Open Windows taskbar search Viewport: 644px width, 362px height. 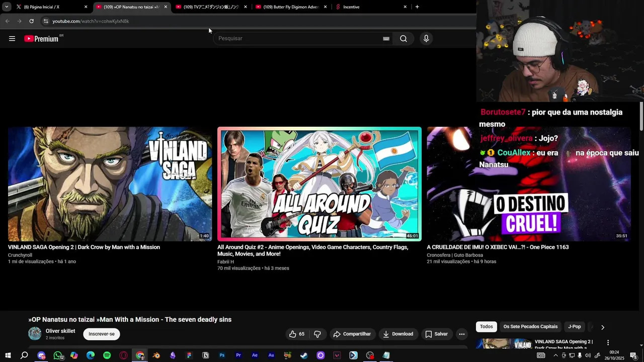24,355
